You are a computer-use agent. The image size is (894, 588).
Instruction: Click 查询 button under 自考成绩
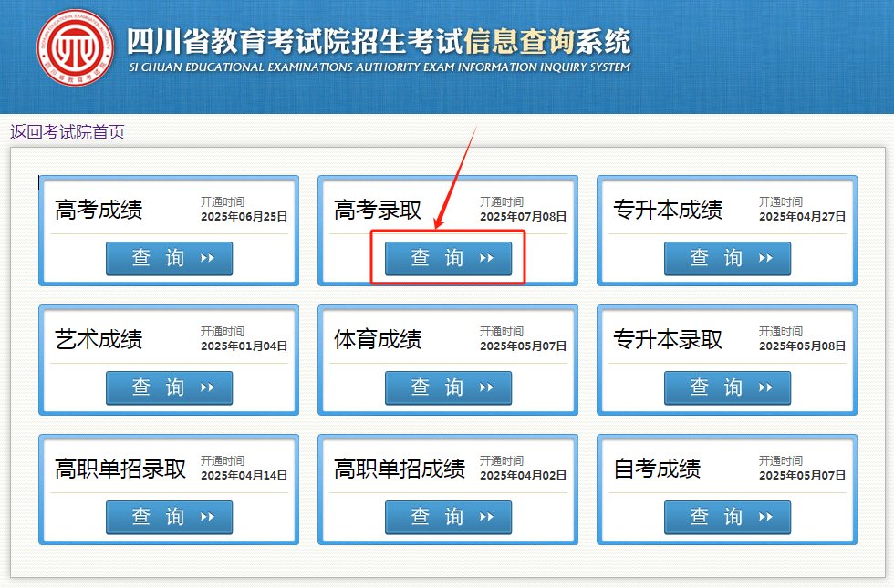coord(728,518)
